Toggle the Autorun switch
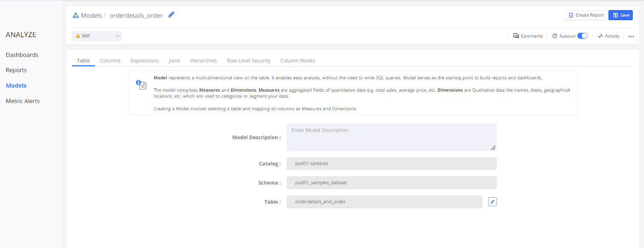 tap(582, 36)
